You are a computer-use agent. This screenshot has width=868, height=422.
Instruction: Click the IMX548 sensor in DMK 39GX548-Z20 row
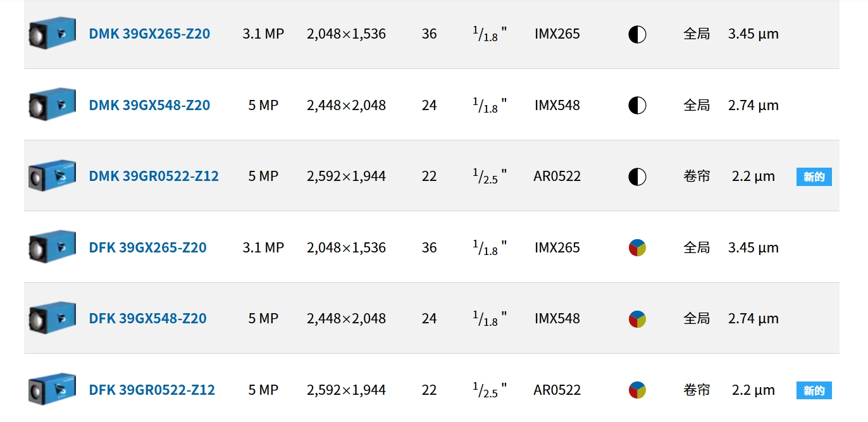557,105
